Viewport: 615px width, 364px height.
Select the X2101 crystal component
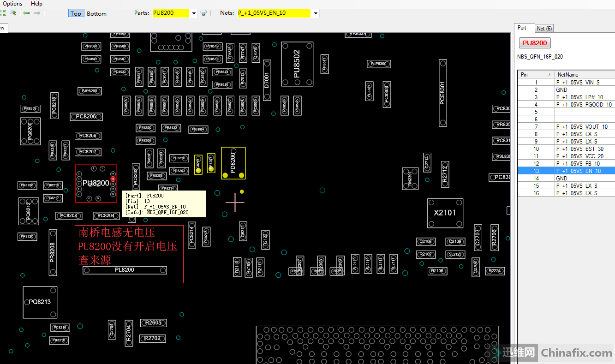tap(445, 213)
